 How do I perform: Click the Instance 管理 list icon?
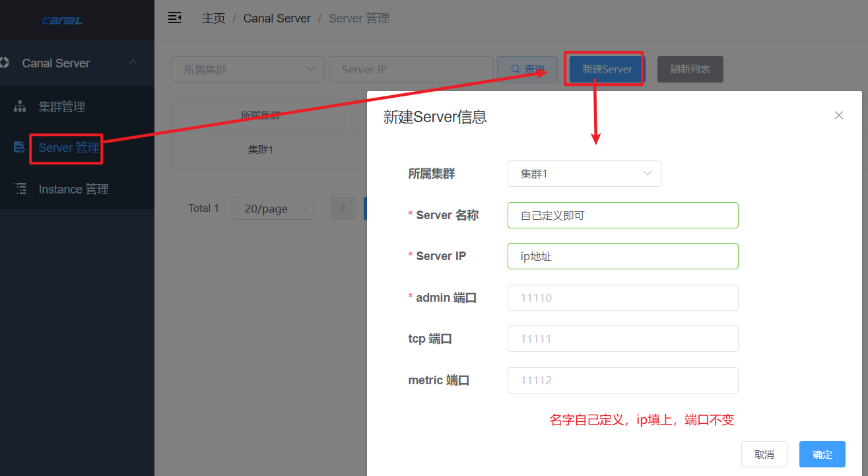pos(20,189)
